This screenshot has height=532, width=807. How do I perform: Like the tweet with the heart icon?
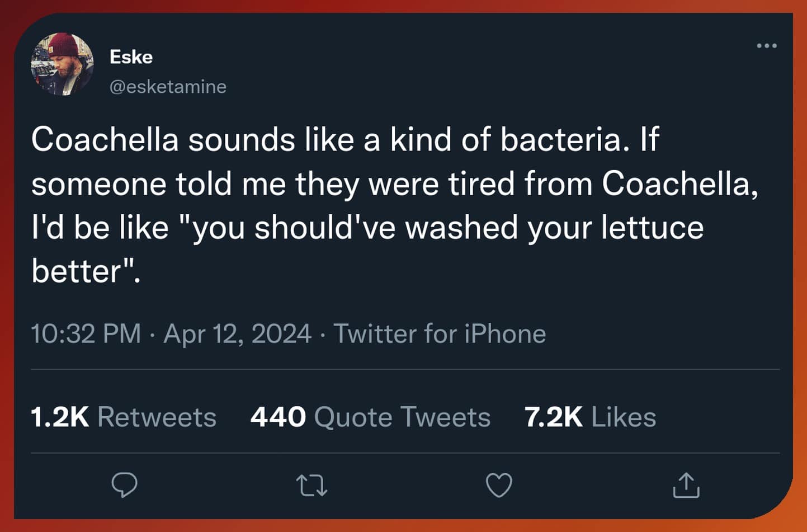(x=499, y=485)
